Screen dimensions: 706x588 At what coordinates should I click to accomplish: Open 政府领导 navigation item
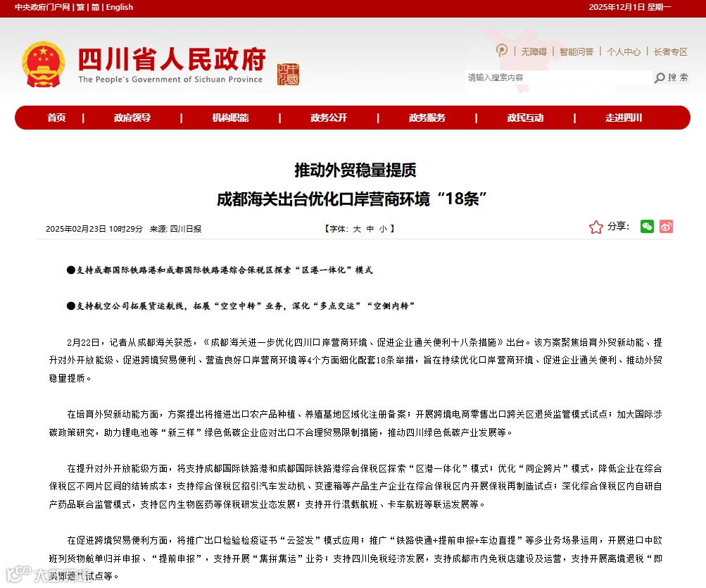point(132,118)
